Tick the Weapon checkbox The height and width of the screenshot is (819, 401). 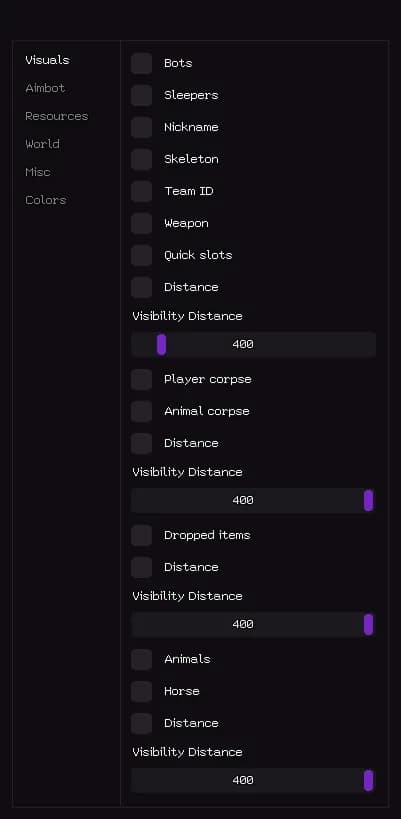[x=141, y=224]
